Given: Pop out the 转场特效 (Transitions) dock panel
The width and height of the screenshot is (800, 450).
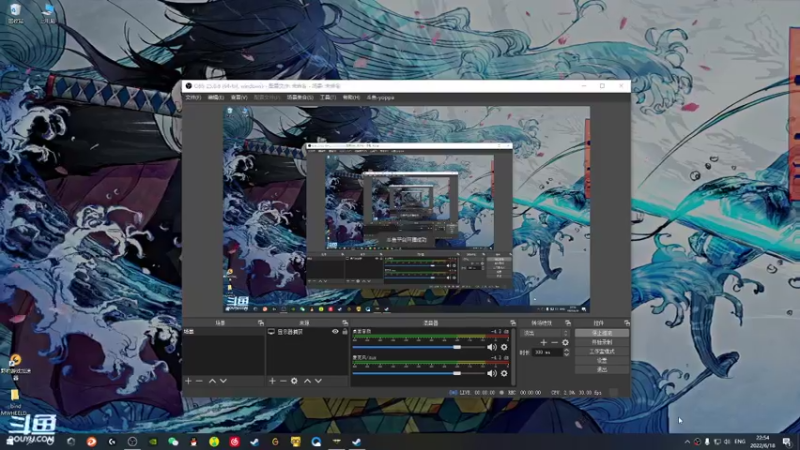Looking at the screenshot, I should click(568, 323).
